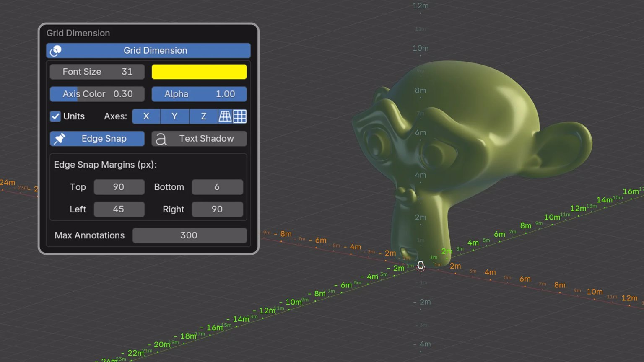Toggle the X axis button
The height and width of the screenshot is (362, 644).
coord(146,116)
